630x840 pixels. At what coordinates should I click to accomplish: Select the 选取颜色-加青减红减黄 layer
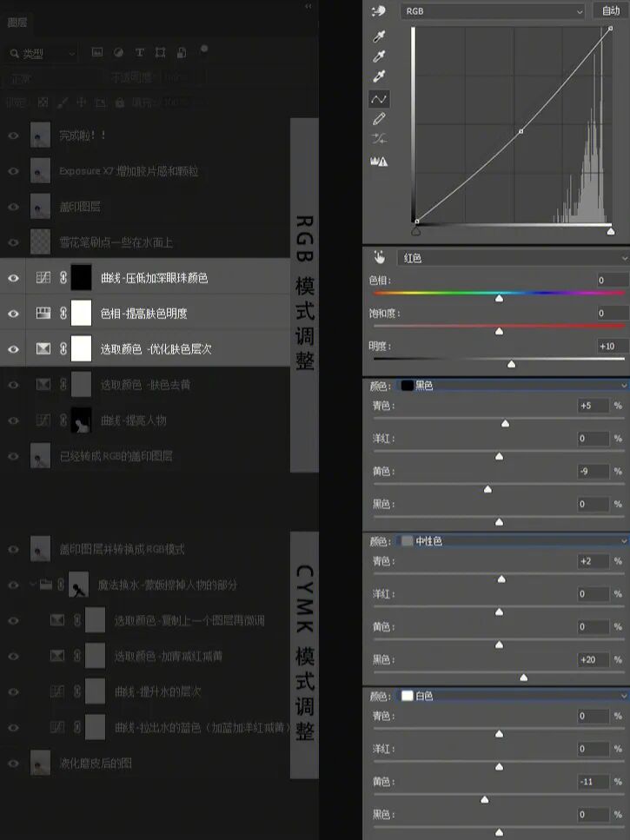(144, 656)
